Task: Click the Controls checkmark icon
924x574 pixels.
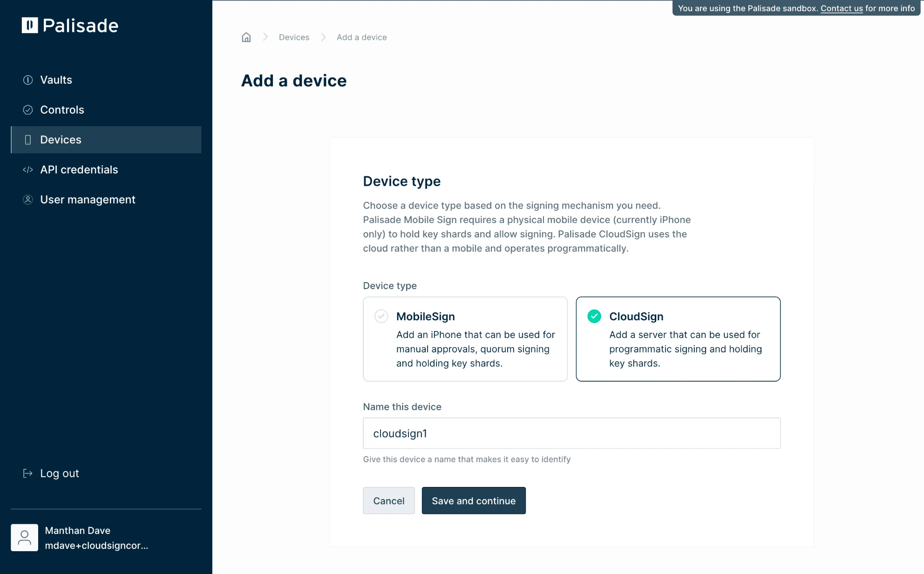Action: coord(28,110)
